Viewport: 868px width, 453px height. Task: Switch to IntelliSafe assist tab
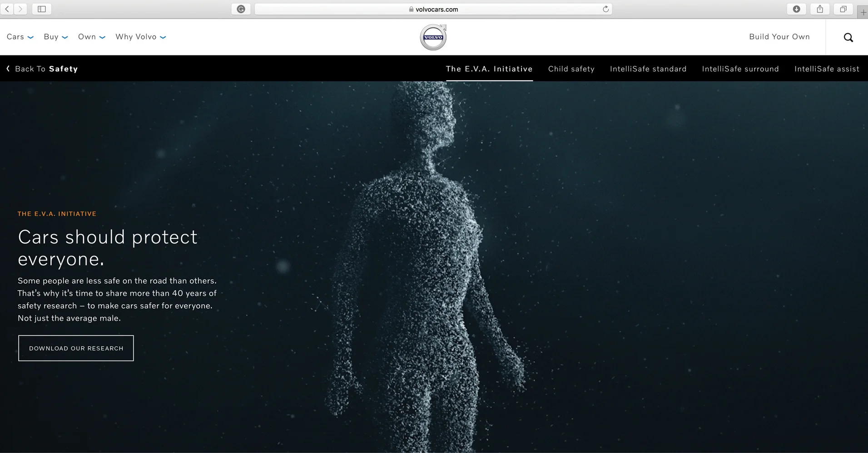(827, 69)
